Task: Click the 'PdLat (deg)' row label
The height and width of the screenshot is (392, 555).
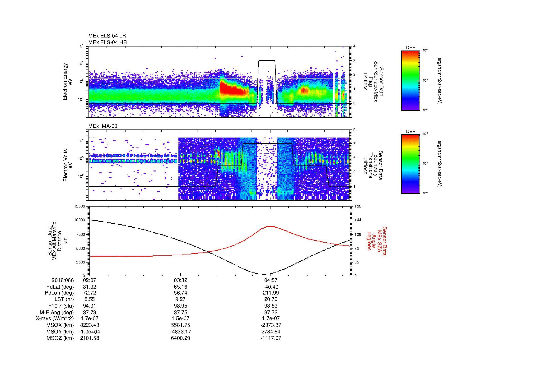Action: pyautogui.click(x=60, y=287)
